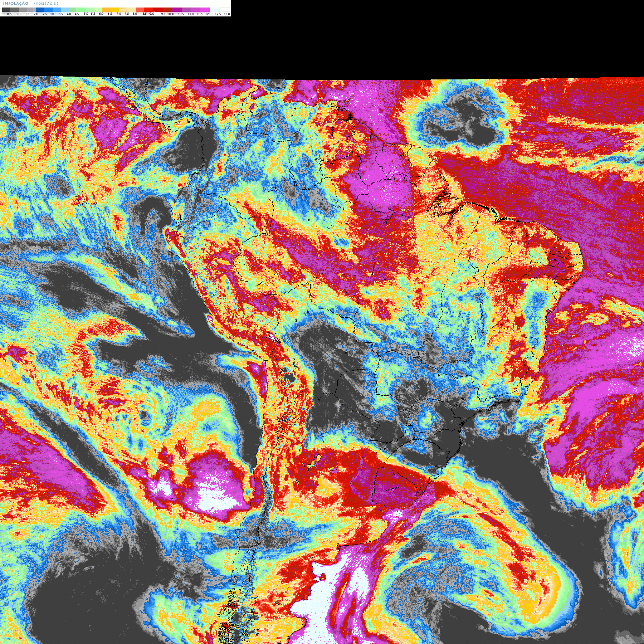Click the '11.0' legend value label
This screenshot has height=644, width=644.
point(191,14)
